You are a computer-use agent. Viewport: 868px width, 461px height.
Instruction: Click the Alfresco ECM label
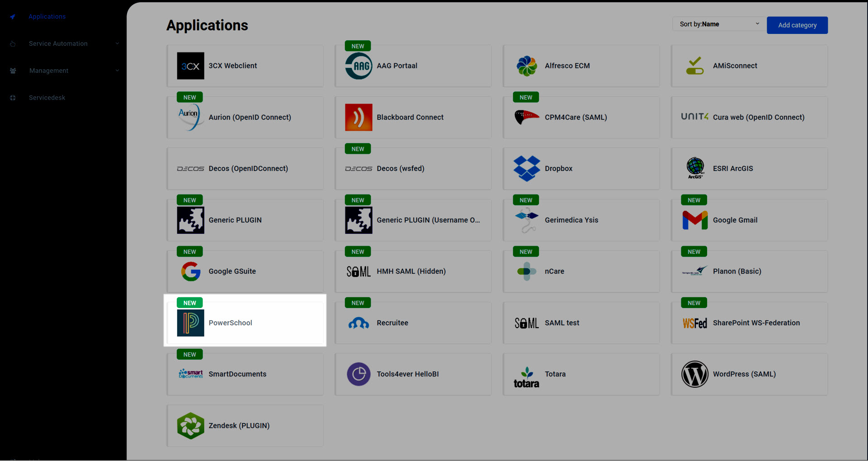pyautogui.click(x=567, y=66)
